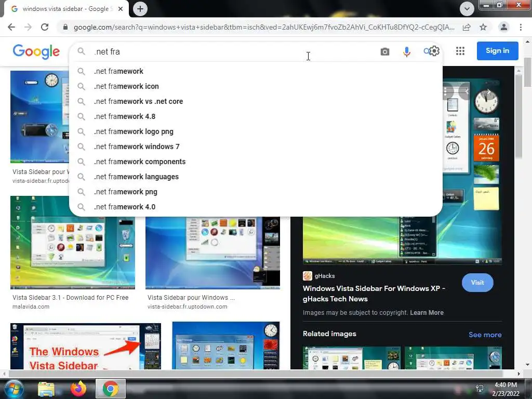
Task: Pick ".net framework components" suggestion
Action: tap(256, 162)
